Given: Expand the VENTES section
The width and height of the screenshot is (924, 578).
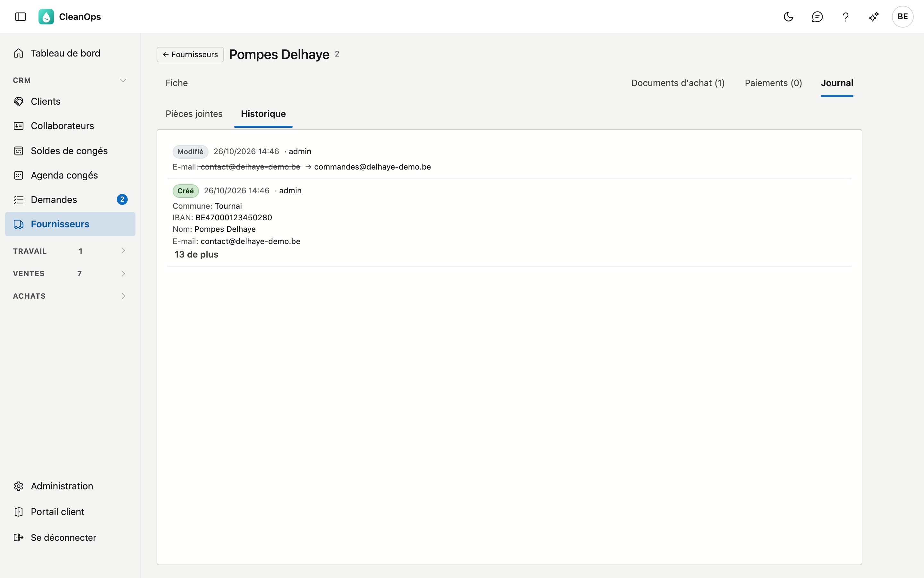Looking at the screenshot, I should (70, 273).
